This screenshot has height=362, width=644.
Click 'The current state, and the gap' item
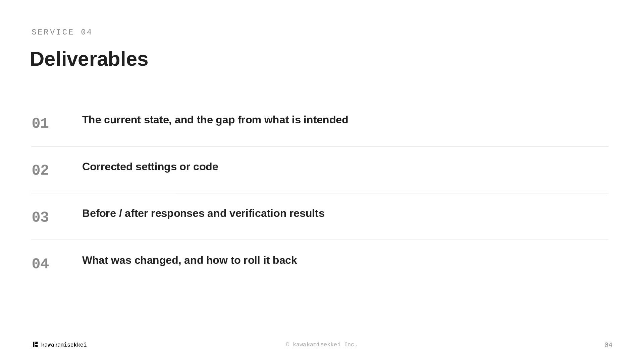tap(215, 120)
